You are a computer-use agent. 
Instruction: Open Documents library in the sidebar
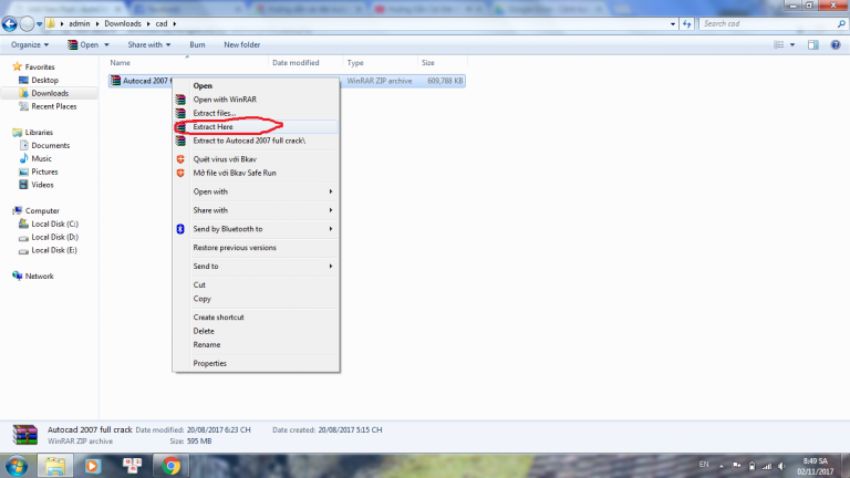coord(50,145)
